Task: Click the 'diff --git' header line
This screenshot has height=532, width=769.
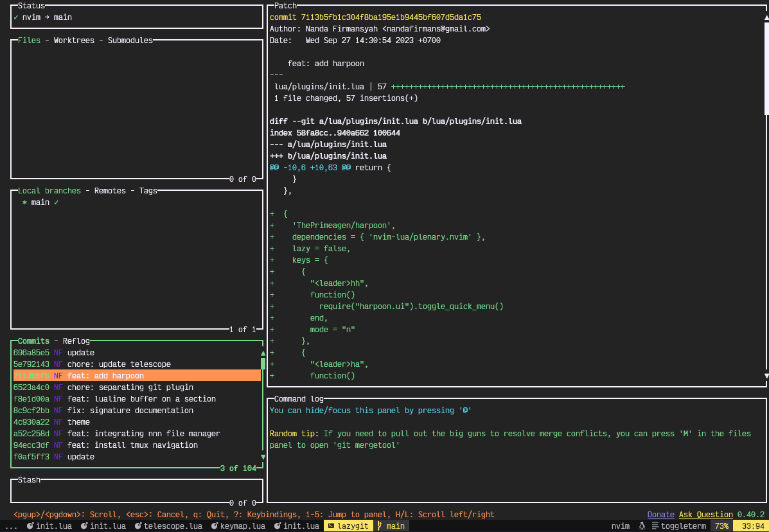Action: pos(395,121)
